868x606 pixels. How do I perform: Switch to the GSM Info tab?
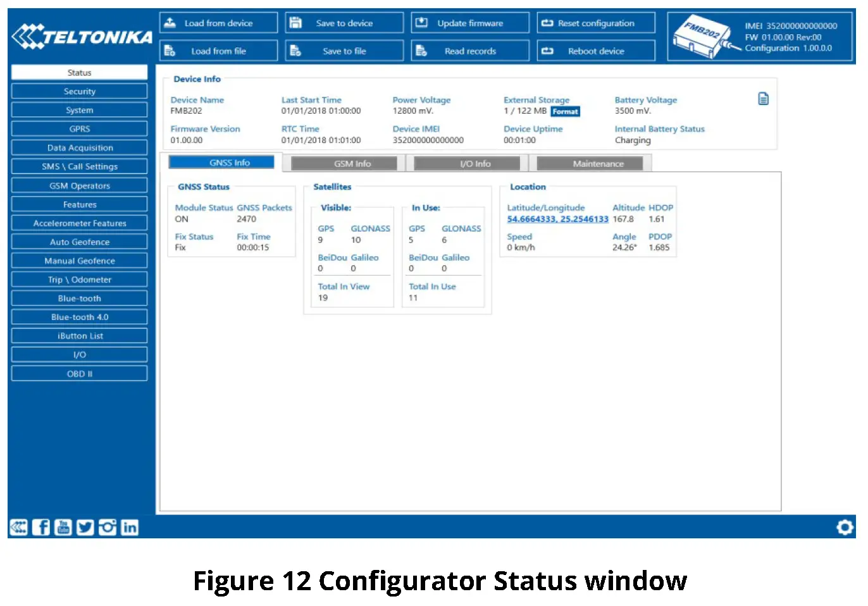343,163
